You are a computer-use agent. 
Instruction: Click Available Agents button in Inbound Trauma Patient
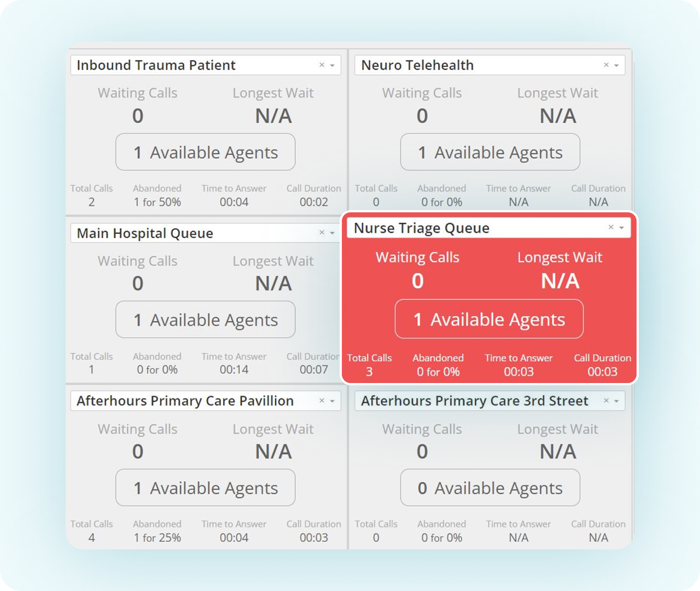click(x=206, y=152)
